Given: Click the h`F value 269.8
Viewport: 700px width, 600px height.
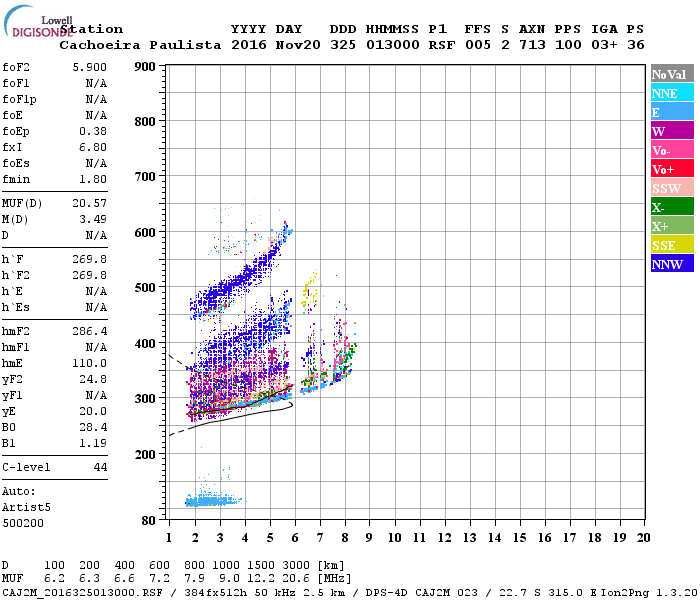Looking at the screenshot, I should [x=90, y=259].
